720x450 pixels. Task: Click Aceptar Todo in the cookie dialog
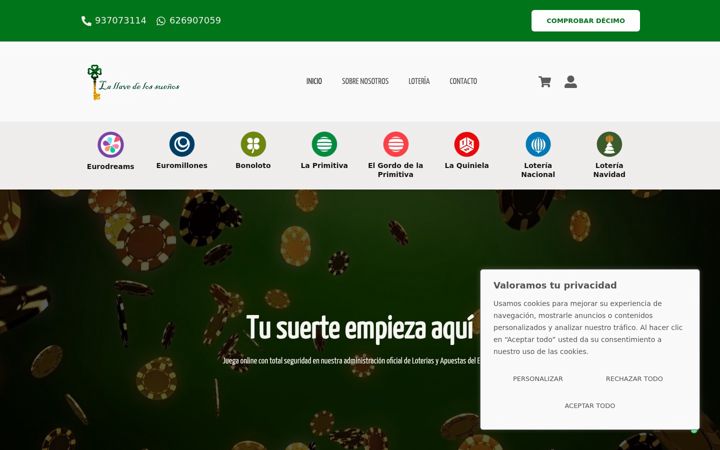coord(590,405)
